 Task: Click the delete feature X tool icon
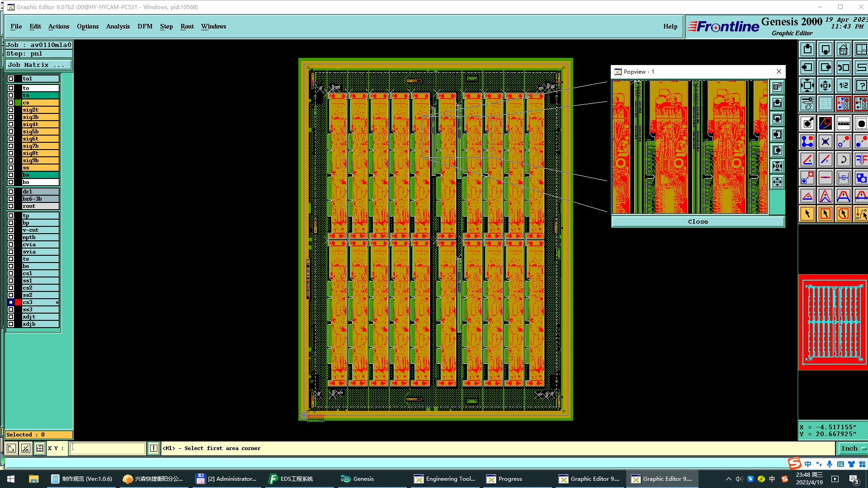[x=825, y=141]
